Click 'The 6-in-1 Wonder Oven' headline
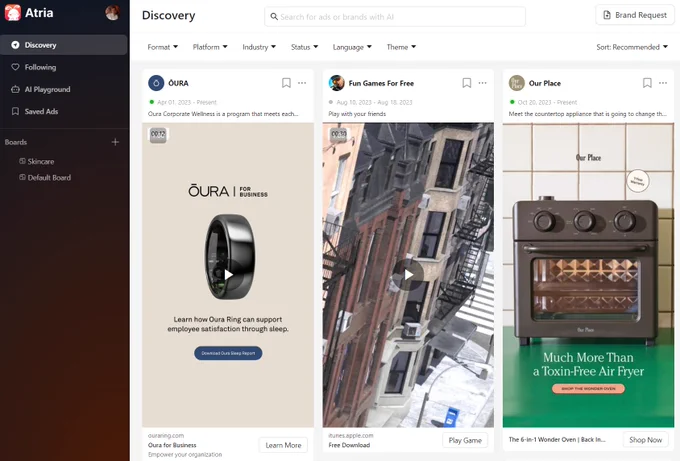This screenshot has width=680, height=461. pyautogui.click(x=557, y=439)
